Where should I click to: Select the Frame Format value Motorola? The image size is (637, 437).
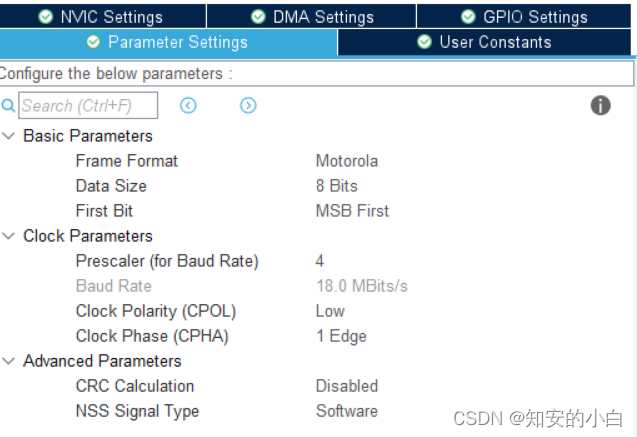(x=347, y=161)
